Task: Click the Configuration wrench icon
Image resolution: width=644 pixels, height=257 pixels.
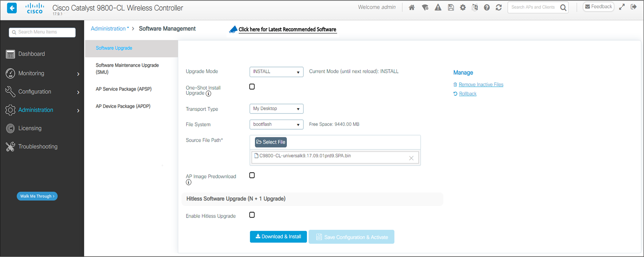Action: (x=10, y=92)
